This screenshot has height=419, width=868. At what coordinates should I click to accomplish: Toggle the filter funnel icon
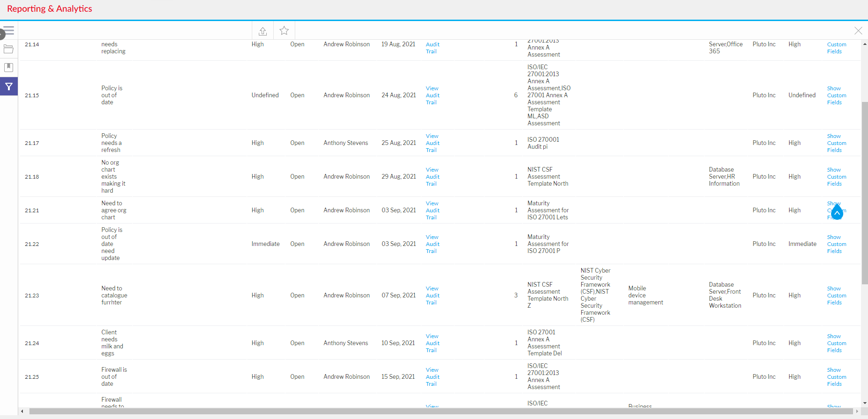click(9, 87)
